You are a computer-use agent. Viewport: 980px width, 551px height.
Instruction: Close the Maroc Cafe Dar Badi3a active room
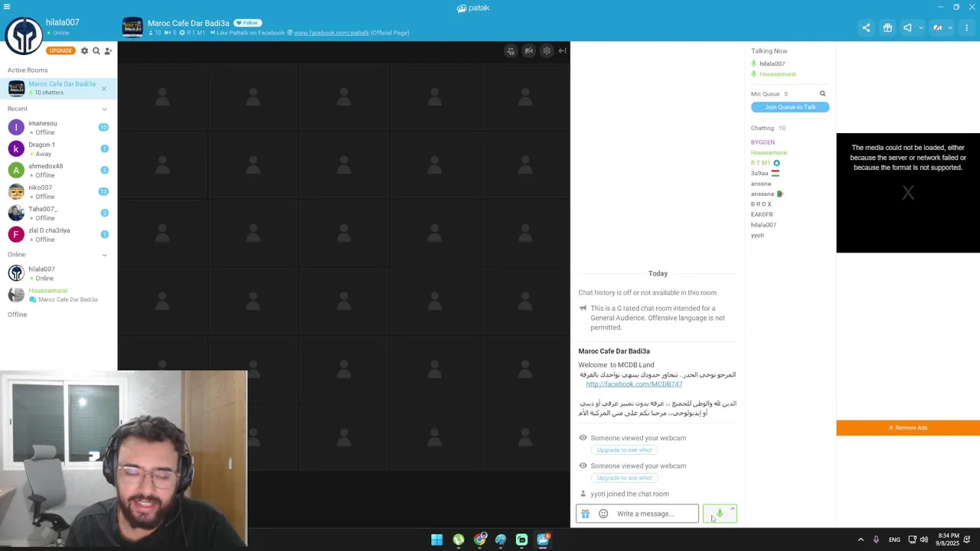104,89
